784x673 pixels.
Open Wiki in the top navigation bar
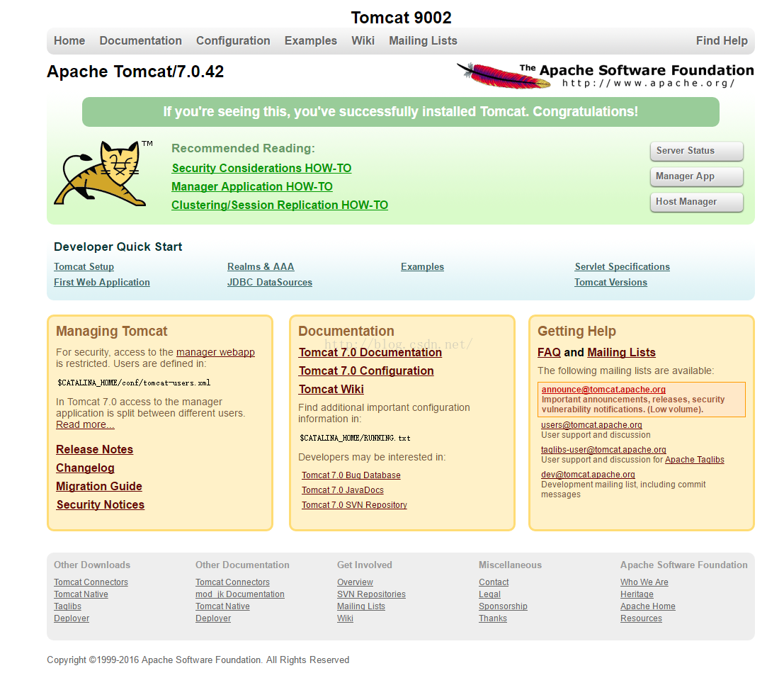(363, 40)
